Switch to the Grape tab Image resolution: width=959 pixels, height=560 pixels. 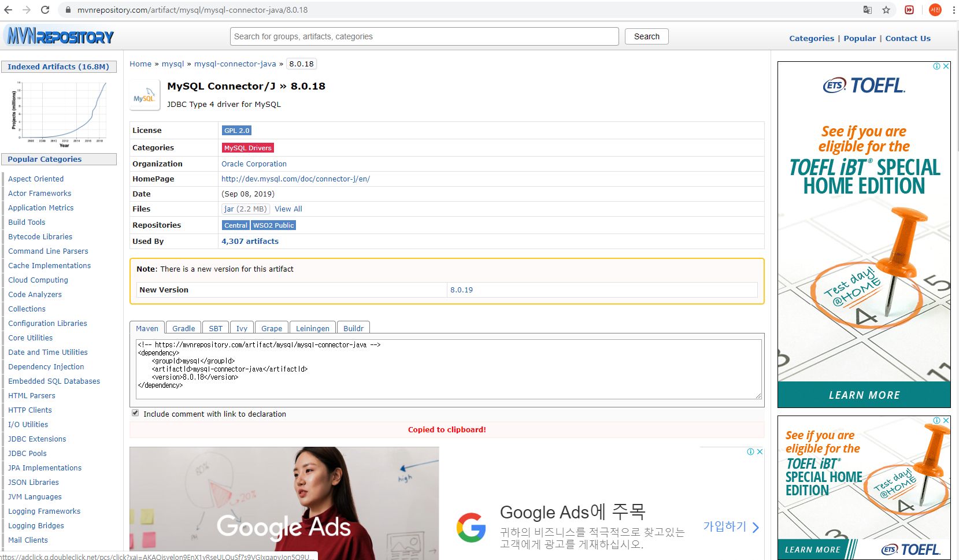[272, 328]
